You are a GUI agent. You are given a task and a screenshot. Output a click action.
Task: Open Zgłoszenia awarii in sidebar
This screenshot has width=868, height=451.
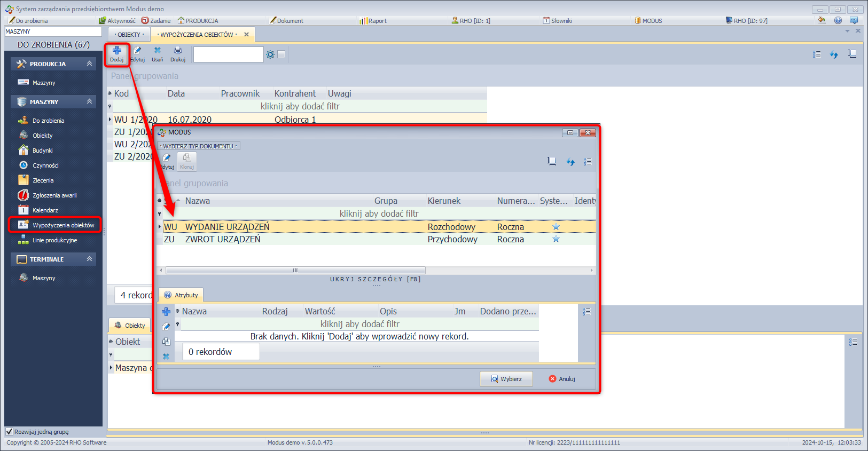[x=54, y=195]
